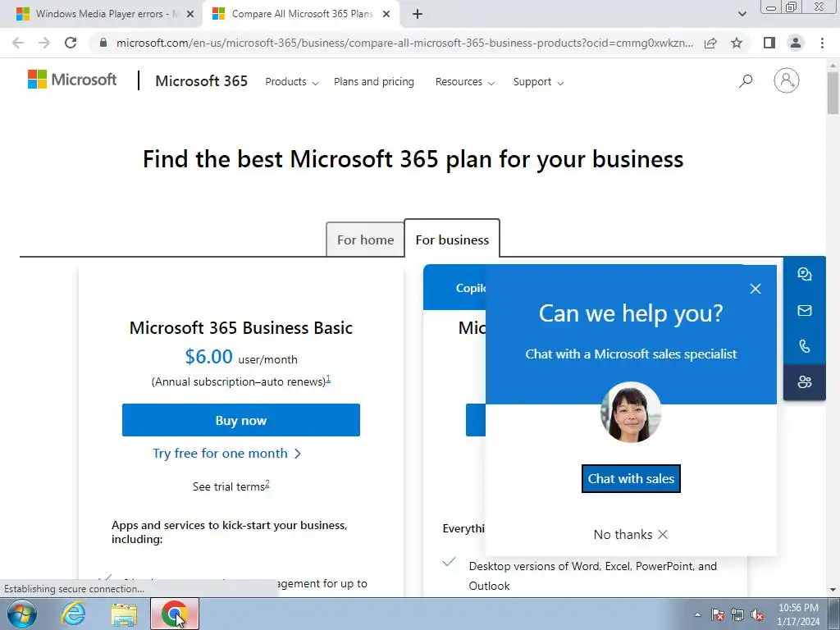Expand the Products dropdown
The image size is (840, 630).
pyautogui.click(x=291, y=82)
